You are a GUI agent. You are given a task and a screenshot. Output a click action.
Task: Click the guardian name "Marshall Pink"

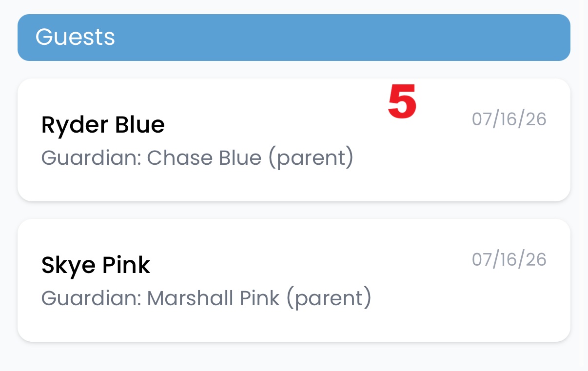(x=214, y=298)
